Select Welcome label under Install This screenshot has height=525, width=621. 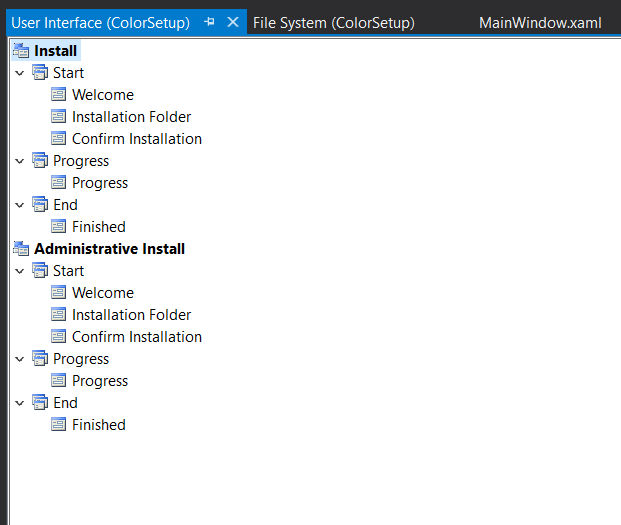(x=103, y=95)
